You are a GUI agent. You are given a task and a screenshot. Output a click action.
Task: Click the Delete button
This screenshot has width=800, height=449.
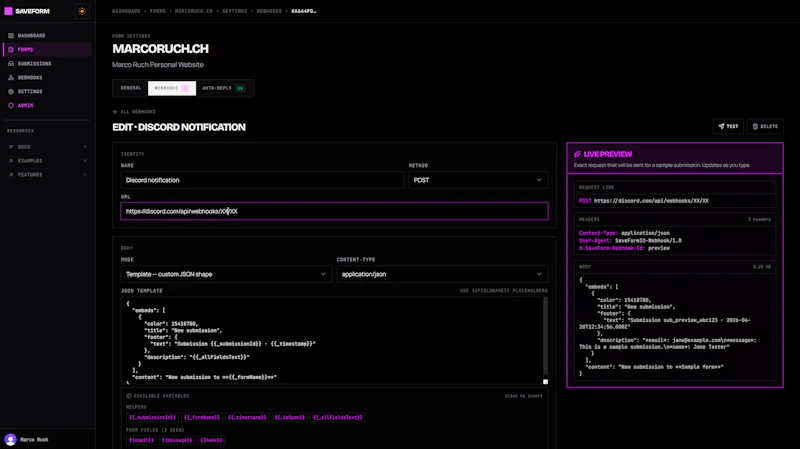[765, 126]
